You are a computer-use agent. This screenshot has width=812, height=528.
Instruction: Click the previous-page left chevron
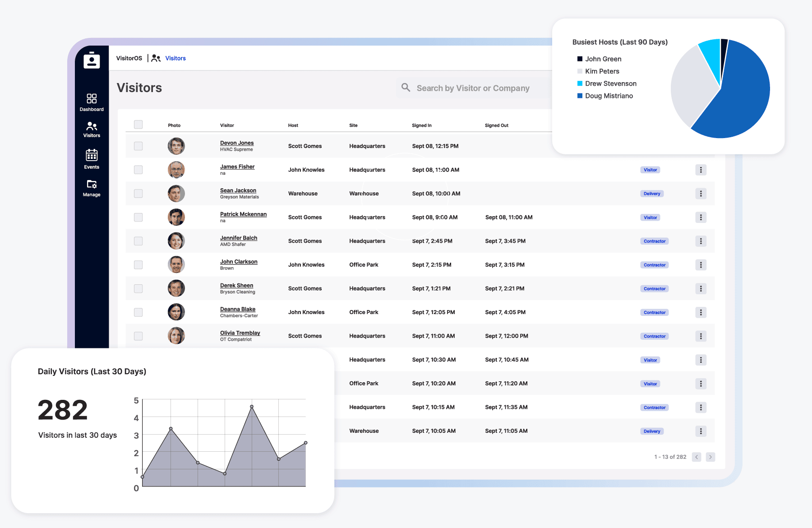[x=697, y=457]
